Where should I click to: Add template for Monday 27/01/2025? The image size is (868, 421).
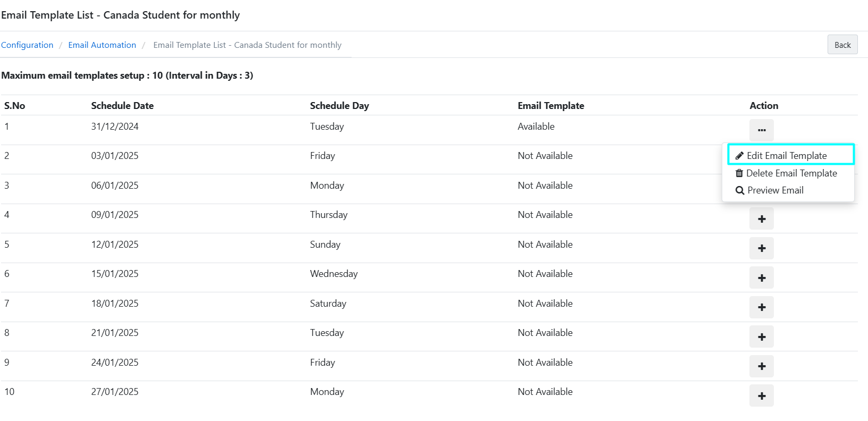(762, 396)
